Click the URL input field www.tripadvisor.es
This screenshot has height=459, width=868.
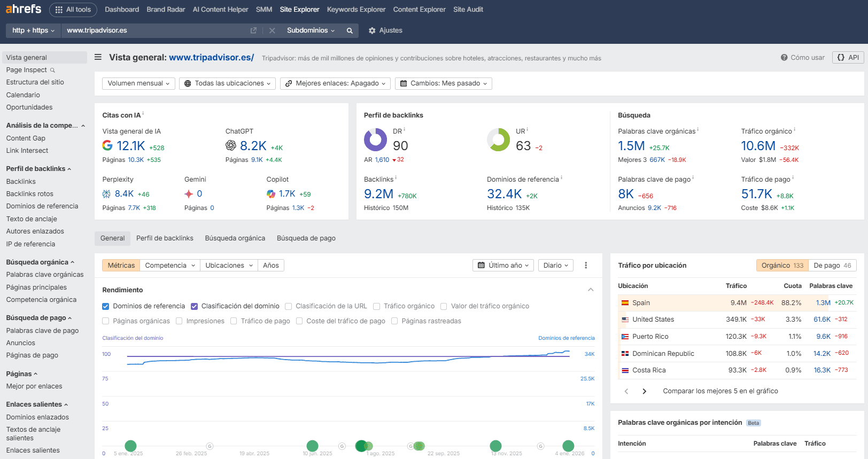155,30
